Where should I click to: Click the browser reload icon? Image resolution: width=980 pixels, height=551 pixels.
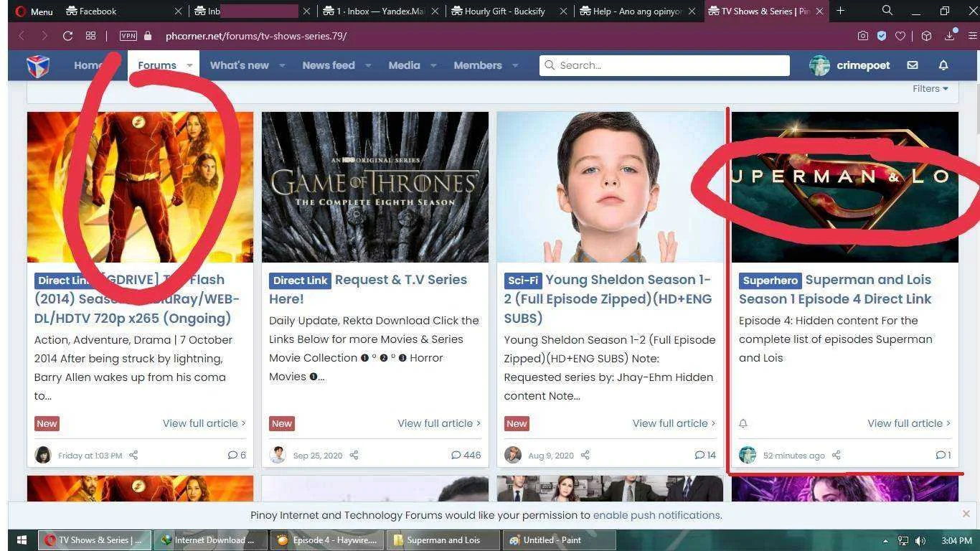(67, 36)
